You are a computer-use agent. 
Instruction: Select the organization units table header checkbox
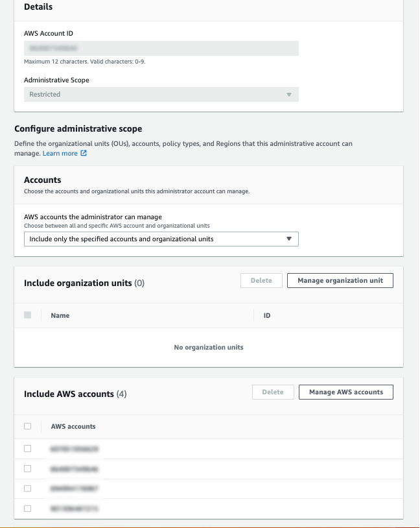28,315
